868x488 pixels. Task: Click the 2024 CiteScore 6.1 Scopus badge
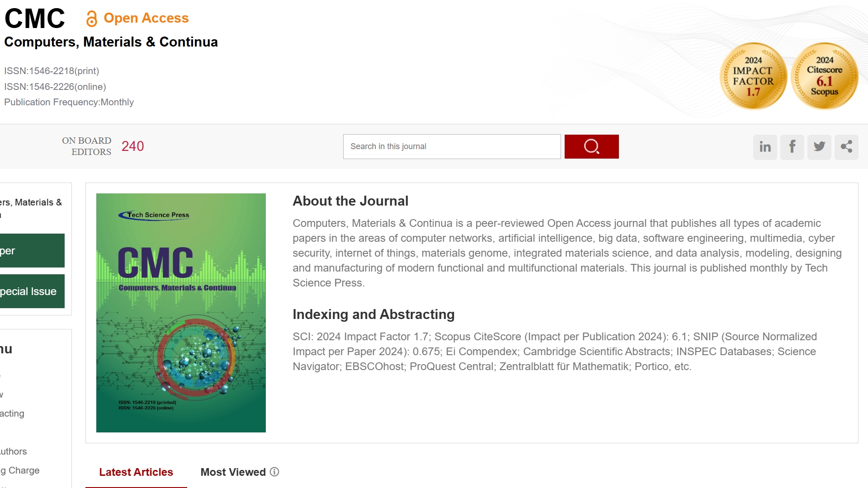(825, 76)
